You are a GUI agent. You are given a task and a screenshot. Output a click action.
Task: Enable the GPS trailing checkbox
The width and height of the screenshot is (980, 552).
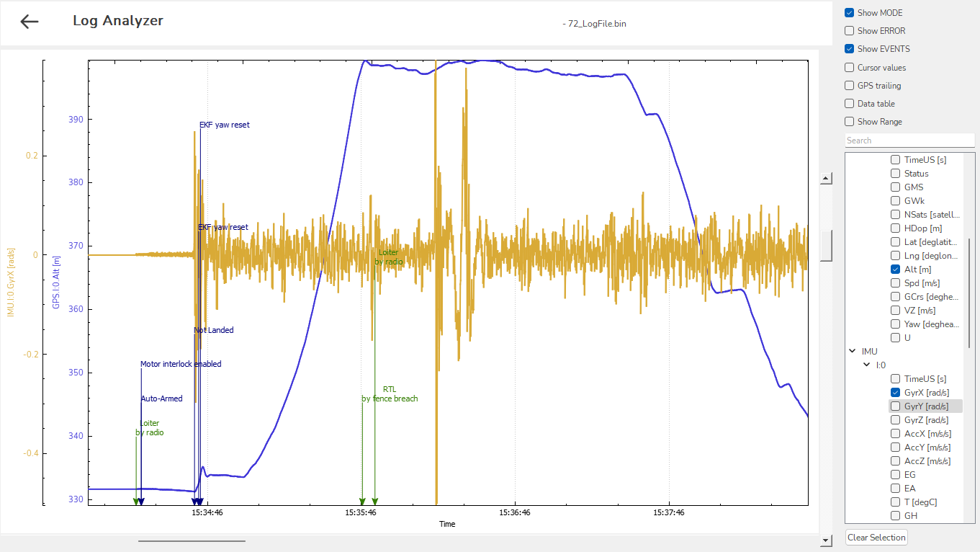(850, 86)
